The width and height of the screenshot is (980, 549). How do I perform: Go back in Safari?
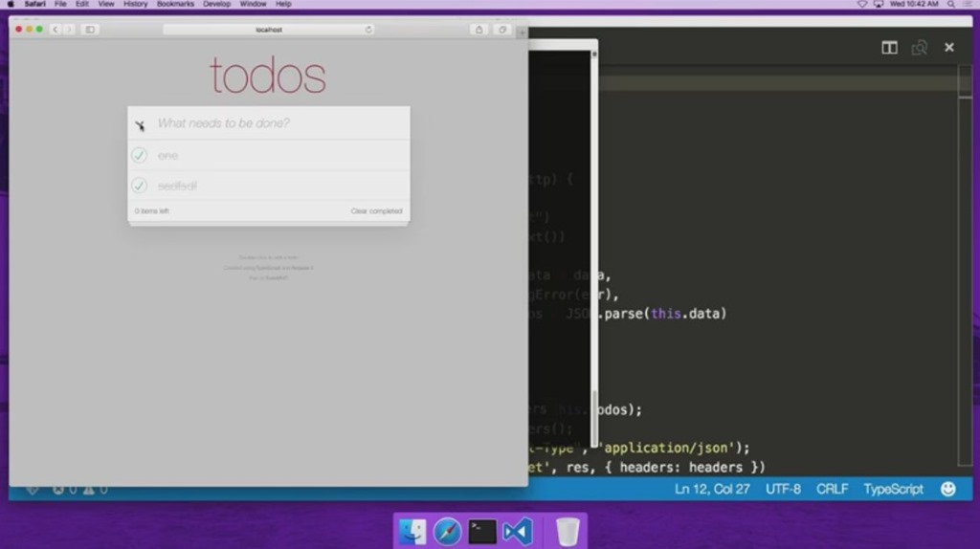pos(55,30)
